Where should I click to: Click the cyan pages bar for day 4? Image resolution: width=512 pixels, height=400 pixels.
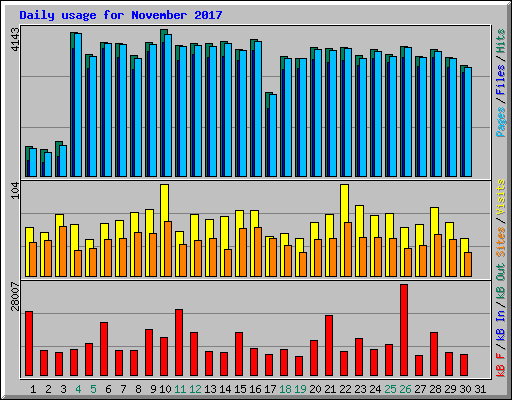[78, 105]
